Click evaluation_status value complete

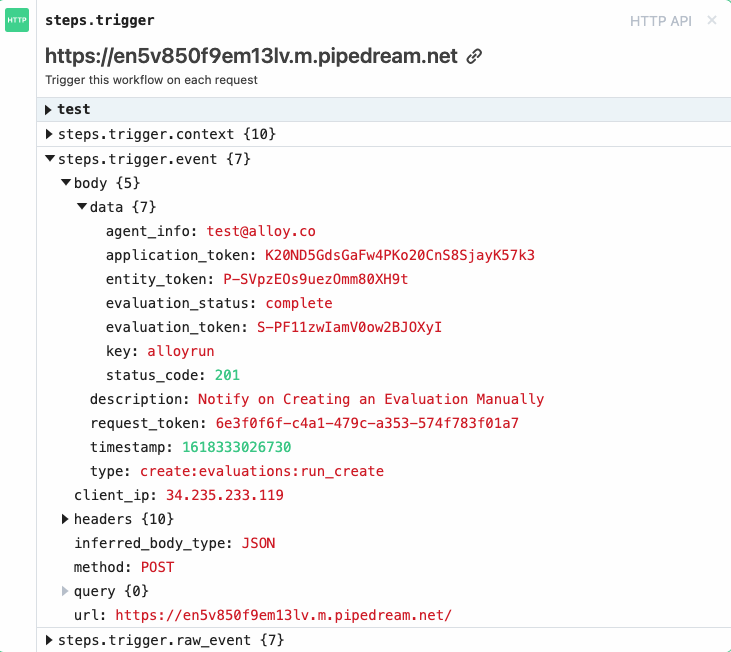pos(299,303)
